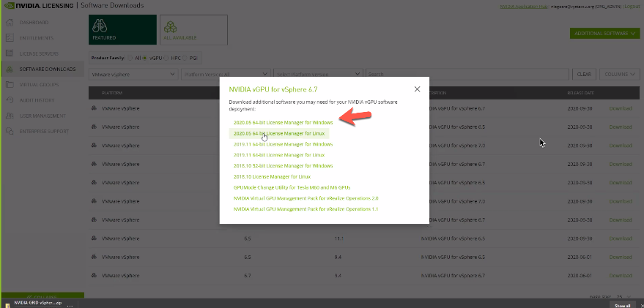Click 2019.11 64-bit License Manager for Windows
The height and width of the screenshot is (308, 644).
tap(283, 144)
